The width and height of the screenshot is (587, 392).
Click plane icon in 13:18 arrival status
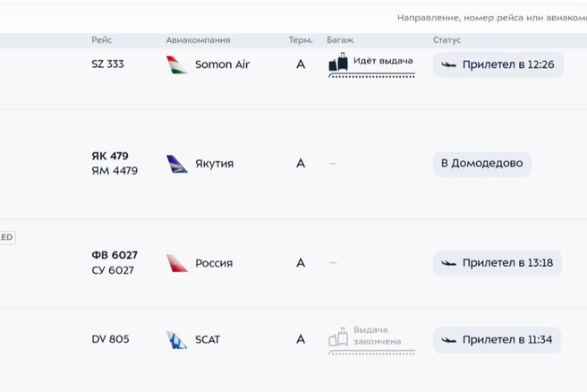tap(449, 263)
